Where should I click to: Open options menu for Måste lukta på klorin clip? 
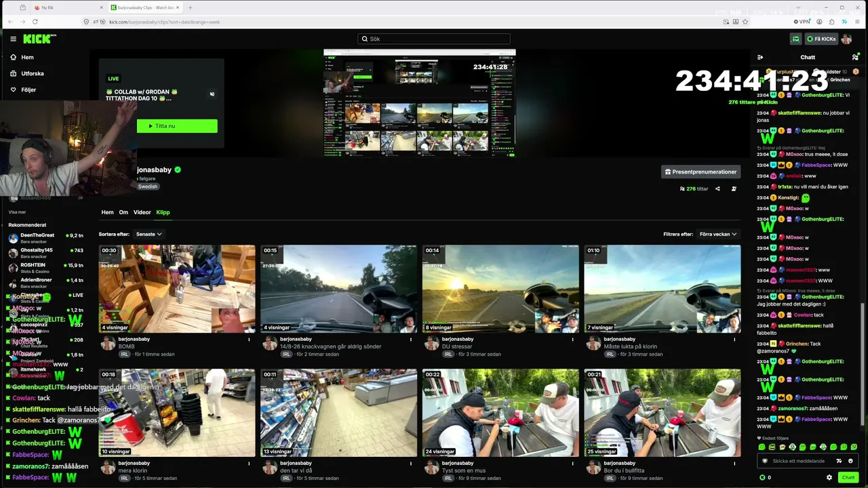point(734,340)
